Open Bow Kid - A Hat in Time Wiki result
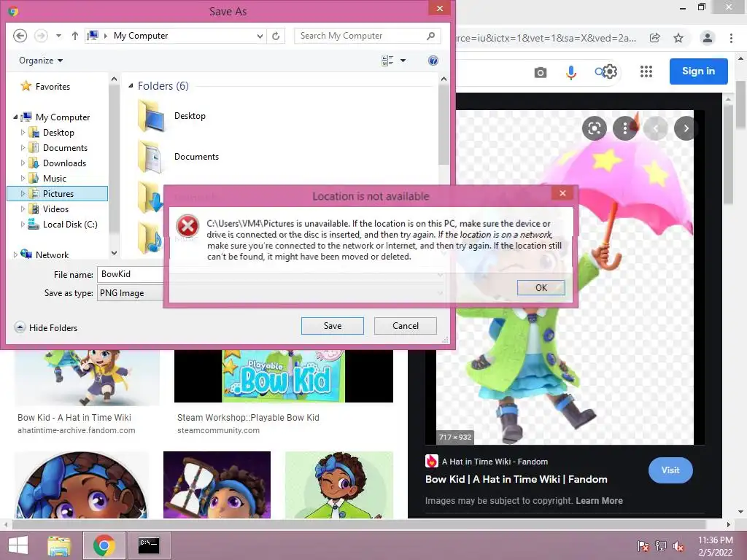This screenshot has width=747, height=560. click(74, 418)
